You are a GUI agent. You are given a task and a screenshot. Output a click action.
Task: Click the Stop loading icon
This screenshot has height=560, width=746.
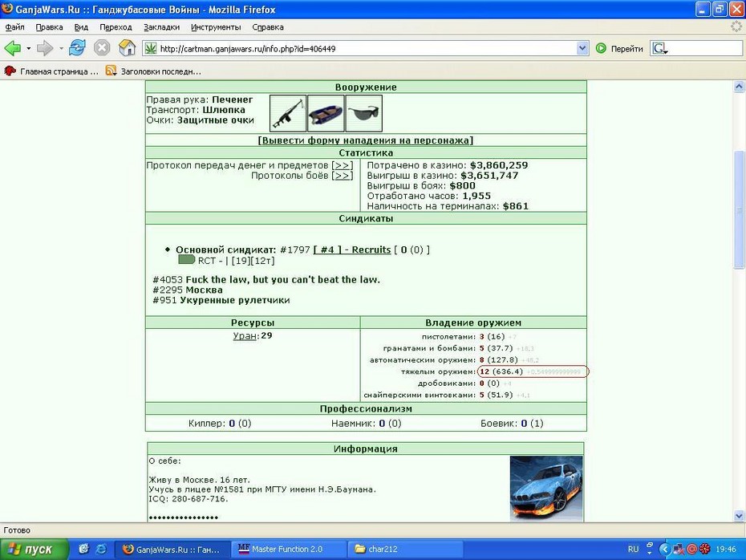(x=102, y=48)
